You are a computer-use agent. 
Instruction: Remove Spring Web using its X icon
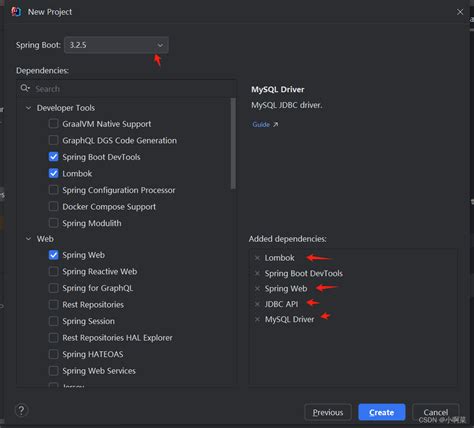[257, 289]
